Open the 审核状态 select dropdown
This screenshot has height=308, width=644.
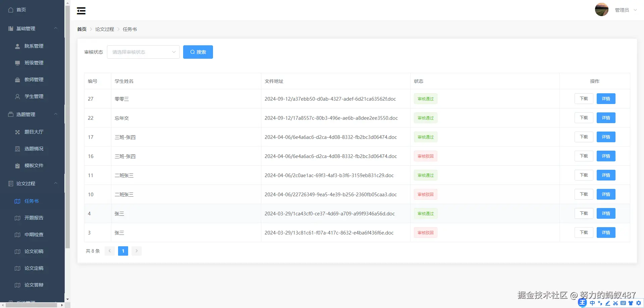coord(143,52)
